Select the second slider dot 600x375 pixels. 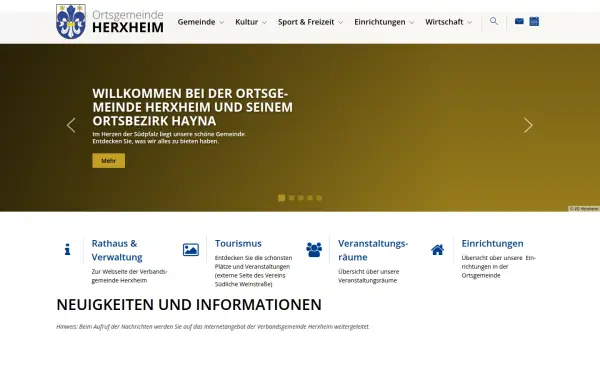292,198
